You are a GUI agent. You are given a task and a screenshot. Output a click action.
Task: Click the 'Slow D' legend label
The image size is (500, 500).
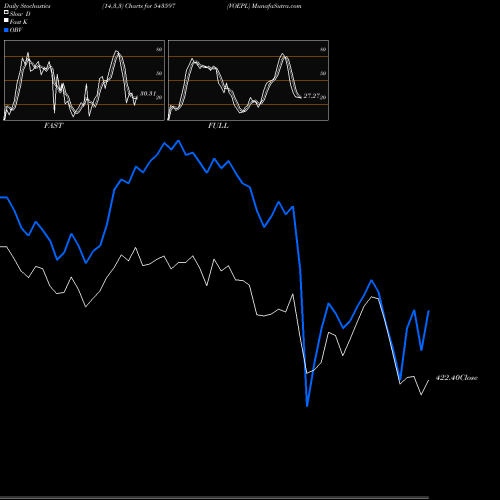[x=20, y=14]
